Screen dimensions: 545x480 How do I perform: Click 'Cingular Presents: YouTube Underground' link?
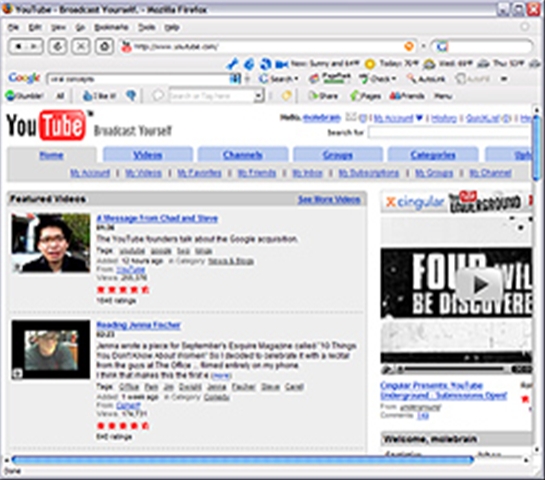pos(444,391)
